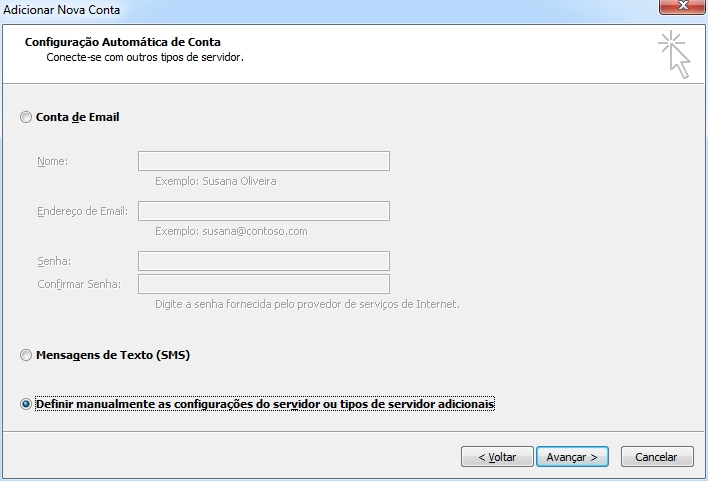708x481 pixels.
Task: Select the Confirmar Senha input field
Action: point(263,284)
